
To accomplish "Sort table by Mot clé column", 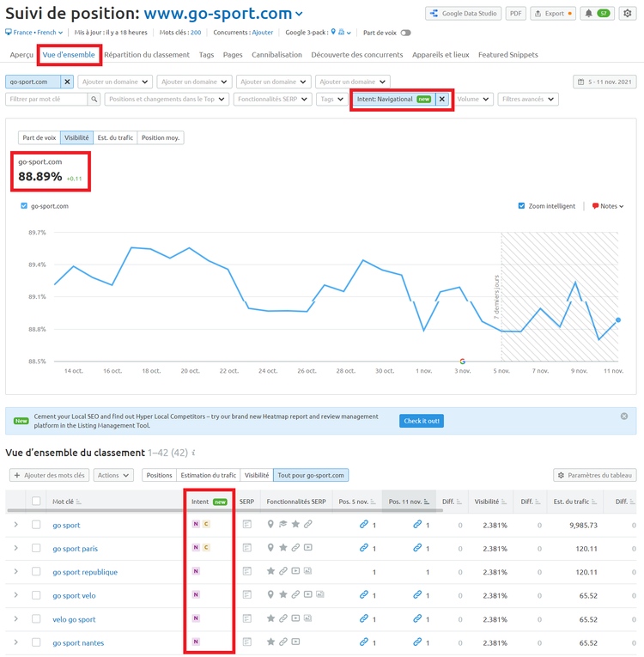I will point(67,502).
